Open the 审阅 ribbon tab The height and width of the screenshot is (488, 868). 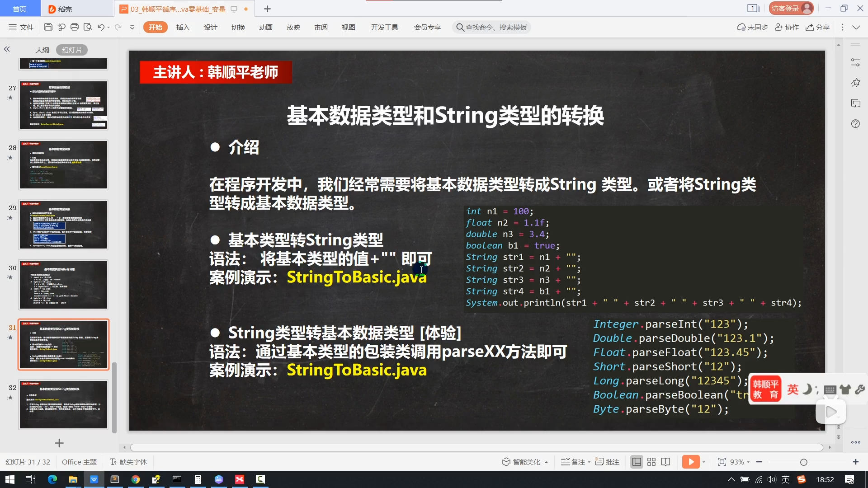pos(321,27)
